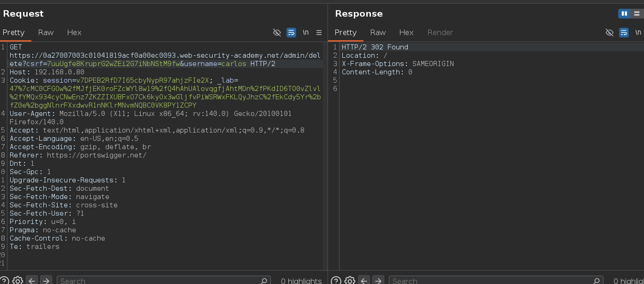Image resolution: width=644 pixels, height=284 pixels.
Task: Click the Sec-Fetch-Dest: document line
Action: (x=59, y=188)
